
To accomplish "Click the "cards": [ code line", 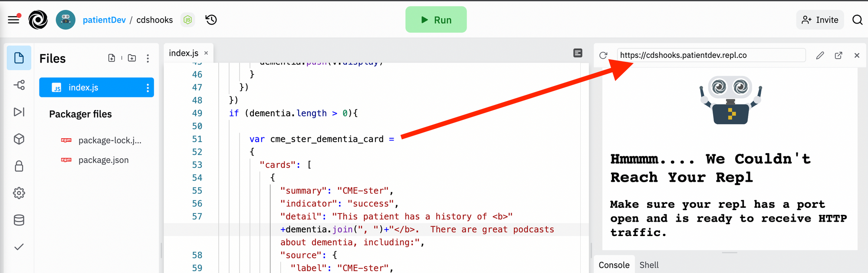I will (286, 165).
